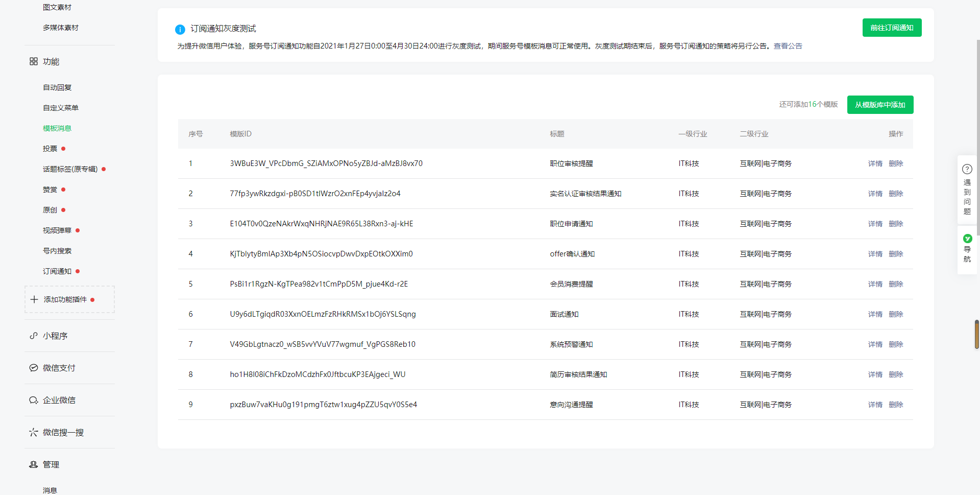980x495 pixels.
Task: Open 自动回复 menu item
Action: [x=57, y=87]
